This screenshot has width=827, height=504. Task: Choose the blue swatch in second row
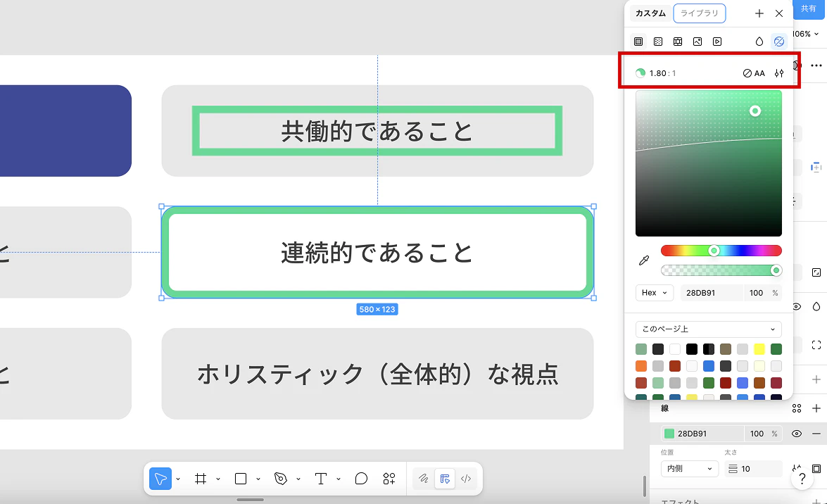coord(708,366)
